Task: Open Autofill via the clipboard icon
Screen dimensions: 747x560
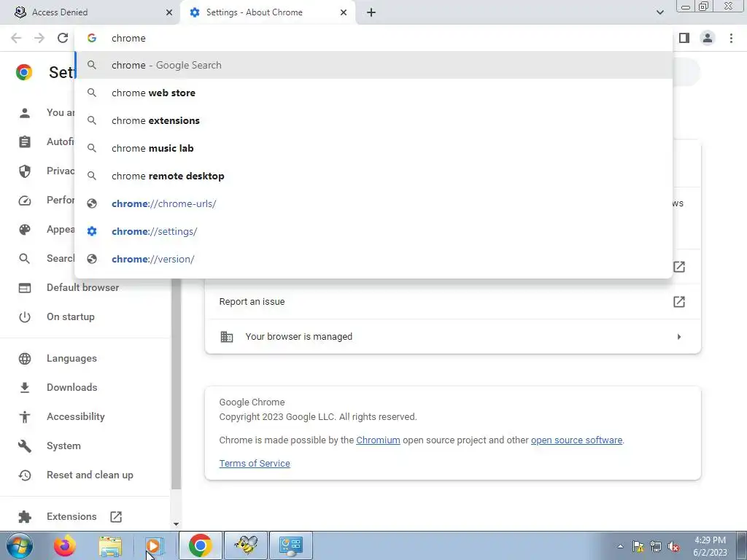Action: point(24,142)
